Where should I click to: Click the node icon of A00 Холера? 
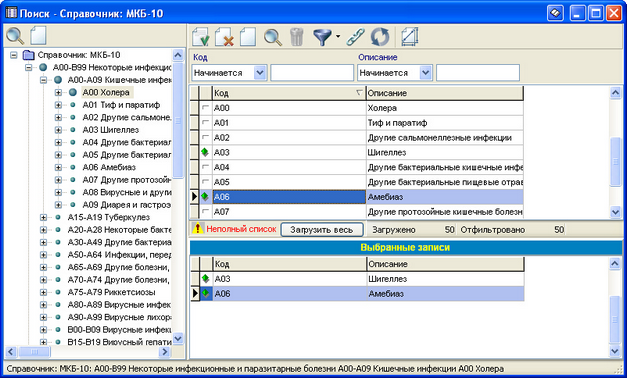click(x=73, y=92)
